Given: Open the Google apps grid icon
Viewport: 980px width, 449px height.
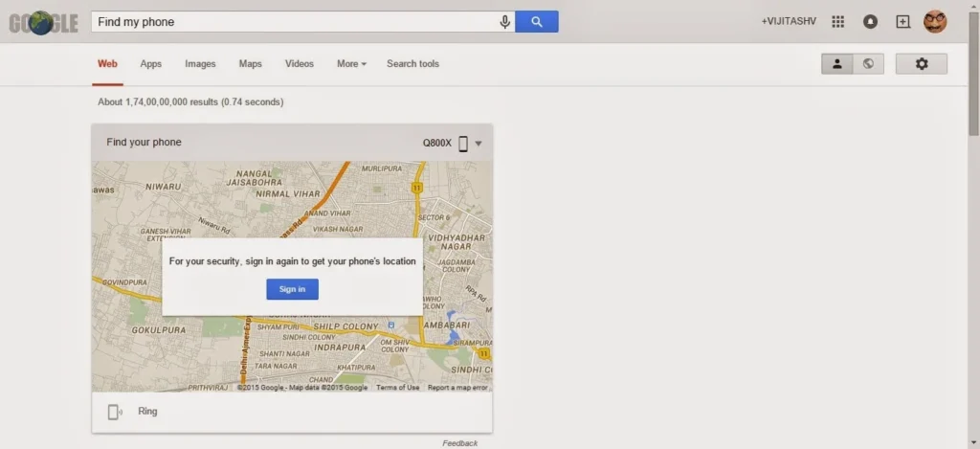Looking at the screenshot, I should click(x=838, y=22).
